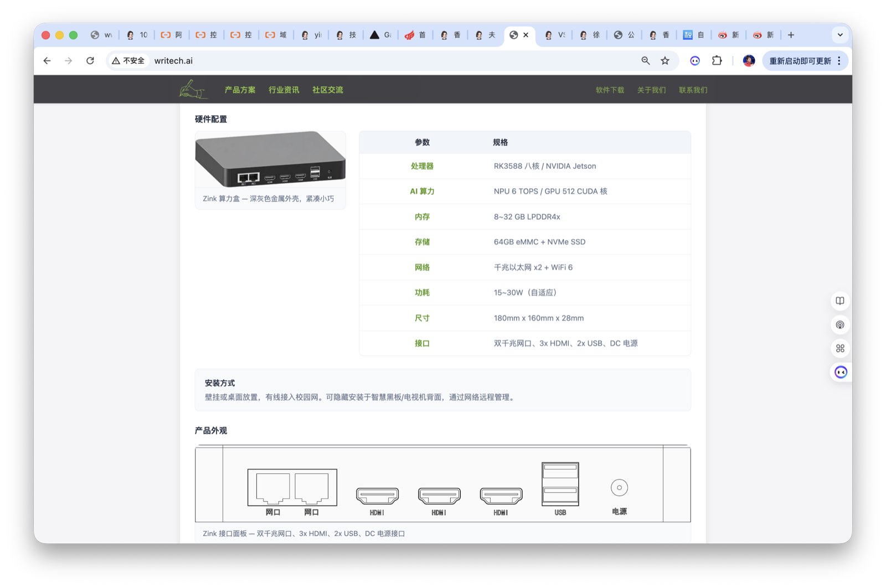This screenshot has width=886, height=588.
Task: Open the 关于我们 link
Action: pos(651,90)
